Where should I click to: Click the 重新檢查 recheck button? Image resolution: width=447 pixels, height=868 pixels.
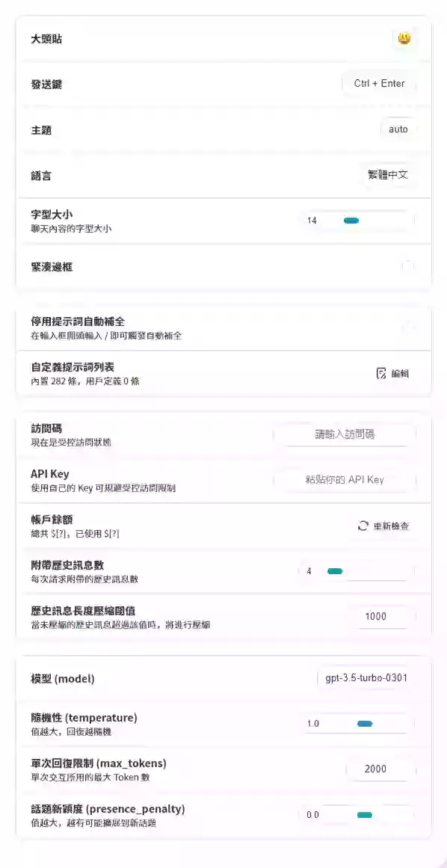[384, 526]
